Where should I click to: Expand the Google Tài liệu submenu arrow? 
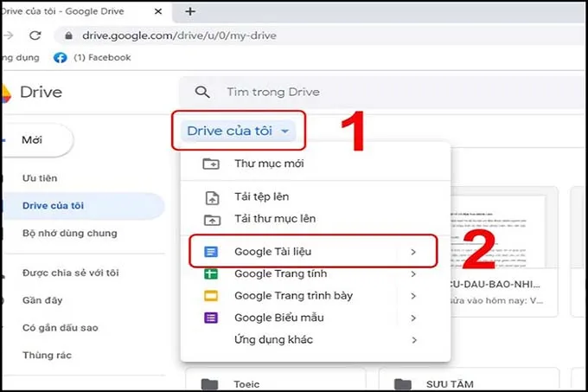(413, 252)
